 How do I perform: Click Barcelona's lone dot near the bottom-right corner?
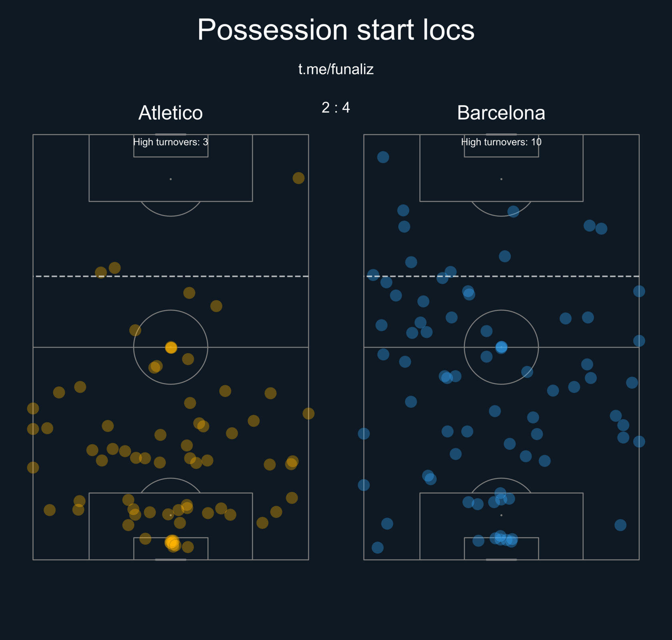click(620, 525)
